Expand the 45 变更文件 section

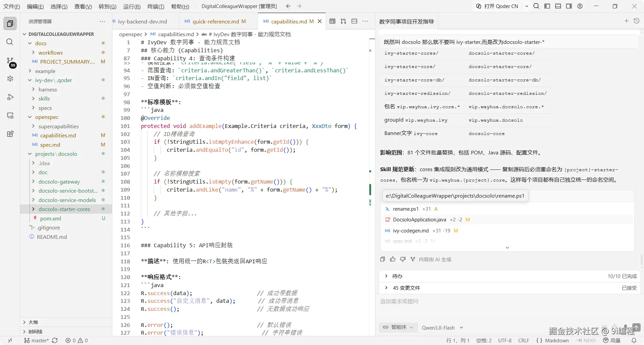509,288
